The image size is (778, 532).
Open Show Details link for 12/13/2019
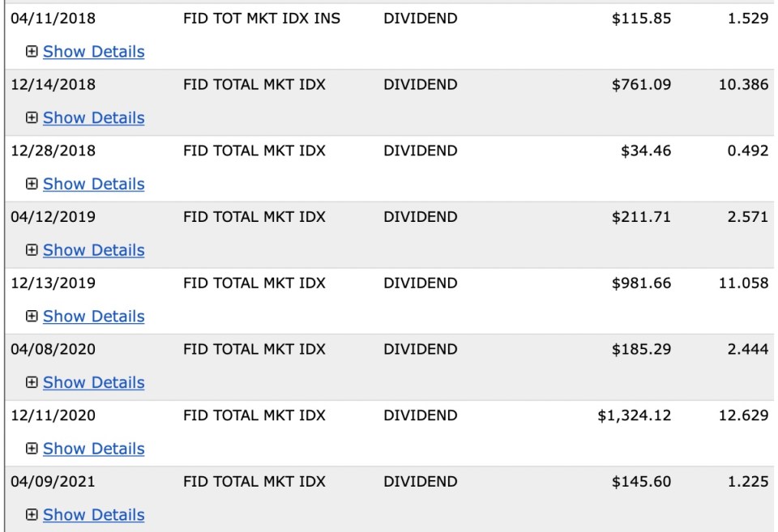93,317
